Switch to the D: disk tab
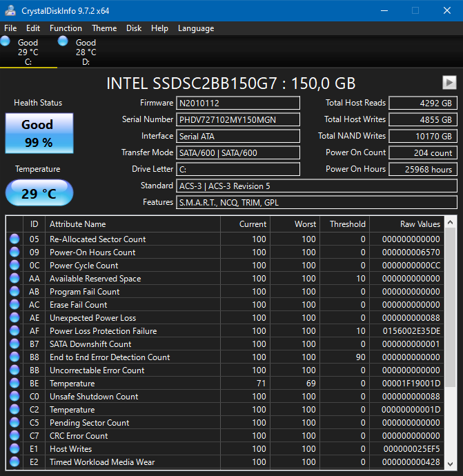The image size is (463, 476). pyautogui.click(x=86, y=52)
